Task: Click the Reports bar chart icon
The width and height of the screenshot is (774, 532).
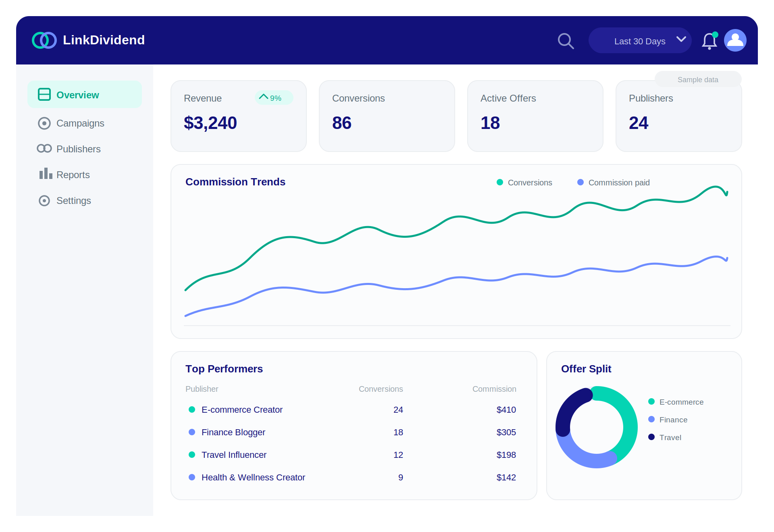Action: coord(46,173)
